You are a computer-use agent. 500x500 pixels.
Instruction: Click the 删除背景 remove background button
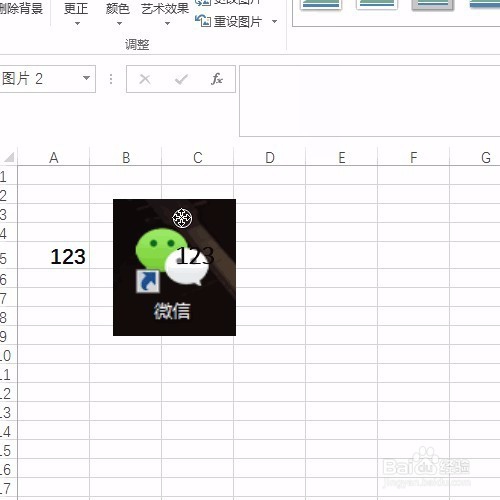(21, 9)
